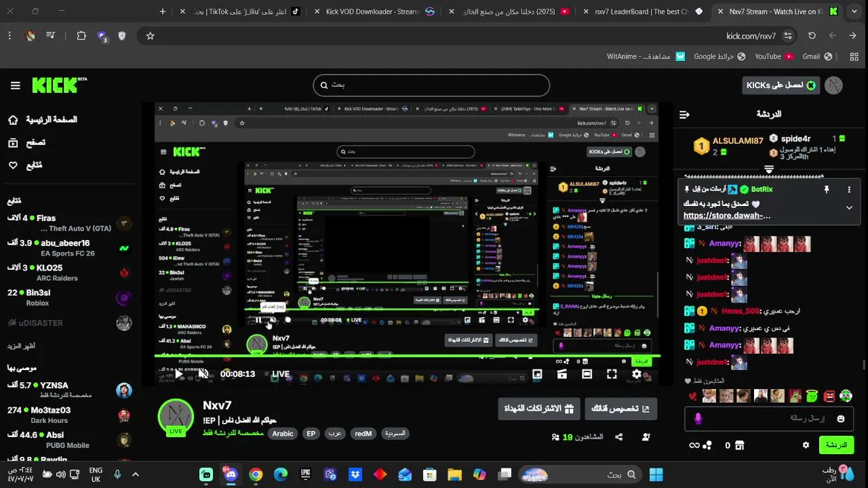
Task: Open KLO25 channel in sidebar
Action: coord(68,272)
